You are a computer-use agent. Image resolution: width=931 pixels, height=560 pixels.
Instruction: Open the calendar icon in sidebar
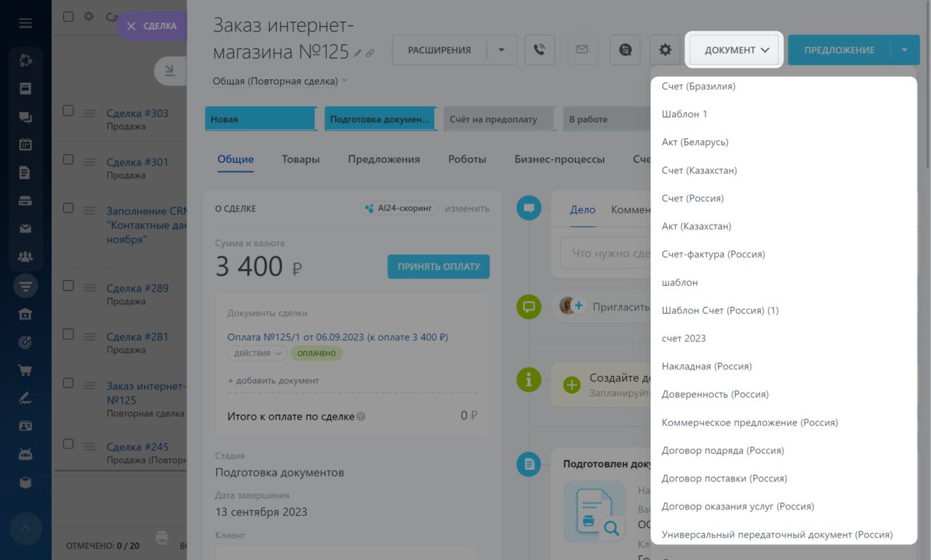point(25,144)
